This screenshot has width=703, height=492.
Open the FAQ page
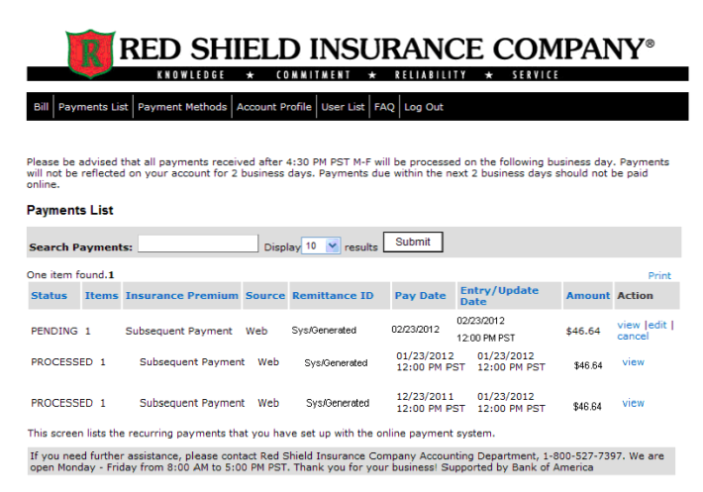coord(384,107)
